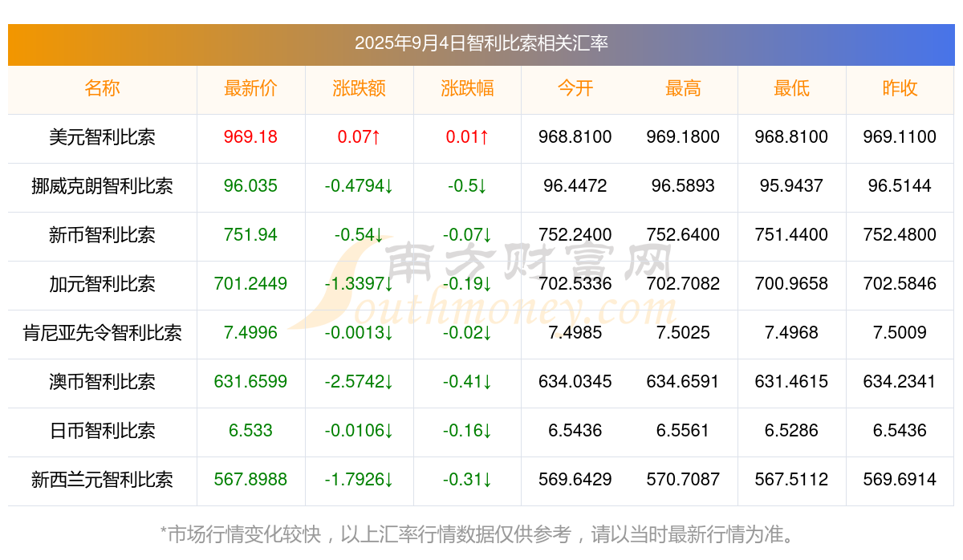963x560 pixels.
Task: Click the opening value 7.4985
Action: tap(575, 333)
